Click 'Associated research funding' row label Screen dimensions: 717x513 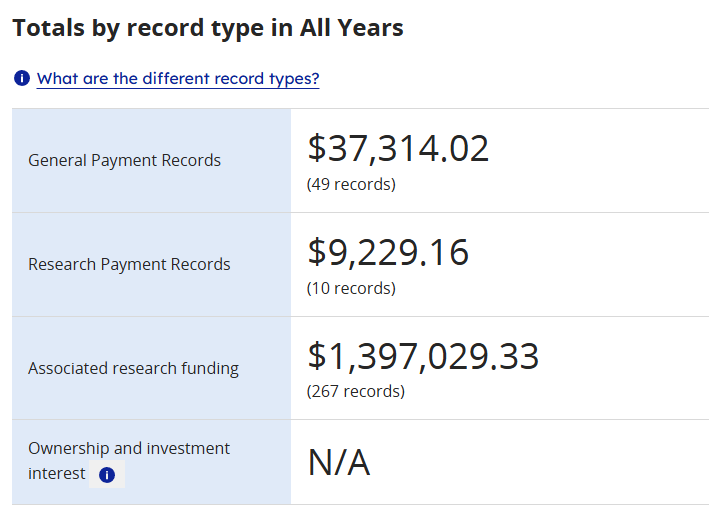click(x=133, y=368)
